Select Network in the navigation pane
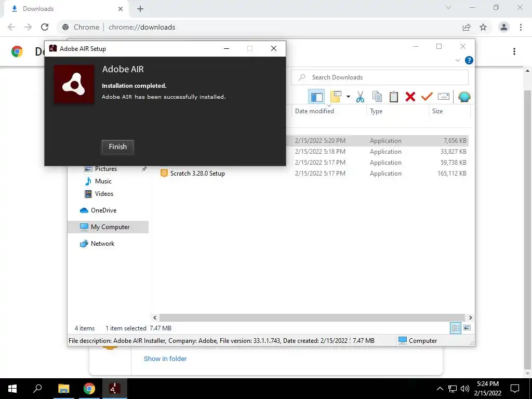The height and width of the screenshot is (399, 532). coord(102,244)
